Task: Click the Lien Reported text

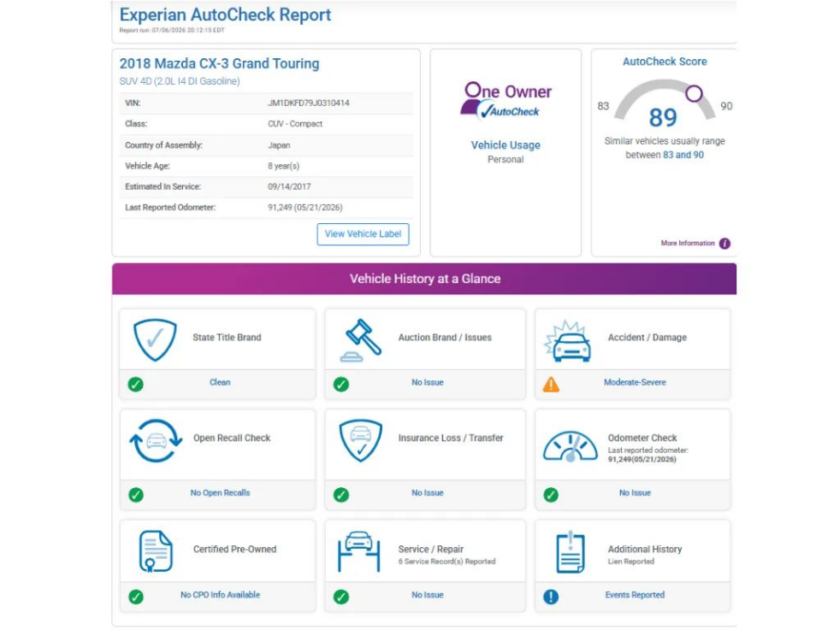Action: coord(631,562)
